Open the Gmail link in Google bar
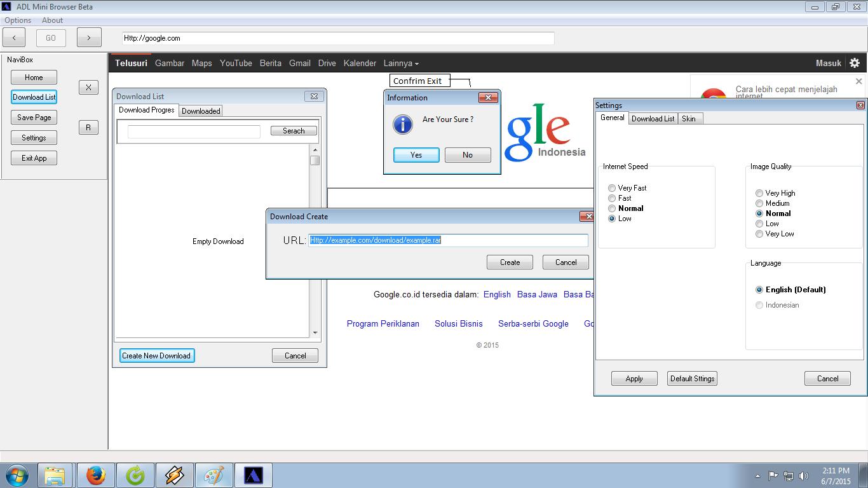The width and height of the screenshot is (868, 488). (x=300, y=63)
